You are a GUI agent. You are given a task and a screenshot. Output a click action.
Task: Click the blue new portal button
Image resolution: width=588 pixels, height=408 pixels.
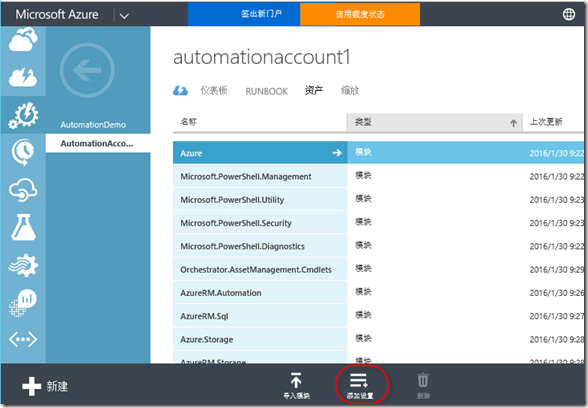pyautogui.click(x=244, y=14)
